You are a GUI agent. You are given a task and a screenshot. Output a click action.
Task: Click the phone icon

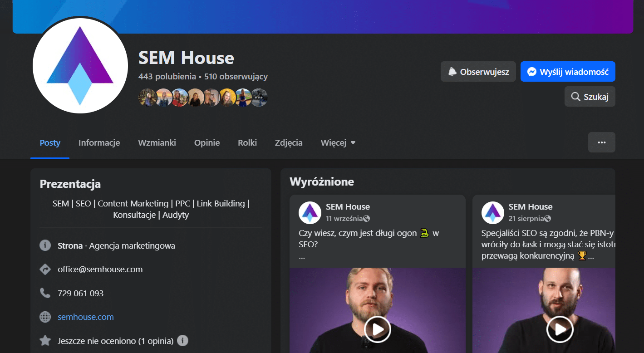click(x=45, y=293)
